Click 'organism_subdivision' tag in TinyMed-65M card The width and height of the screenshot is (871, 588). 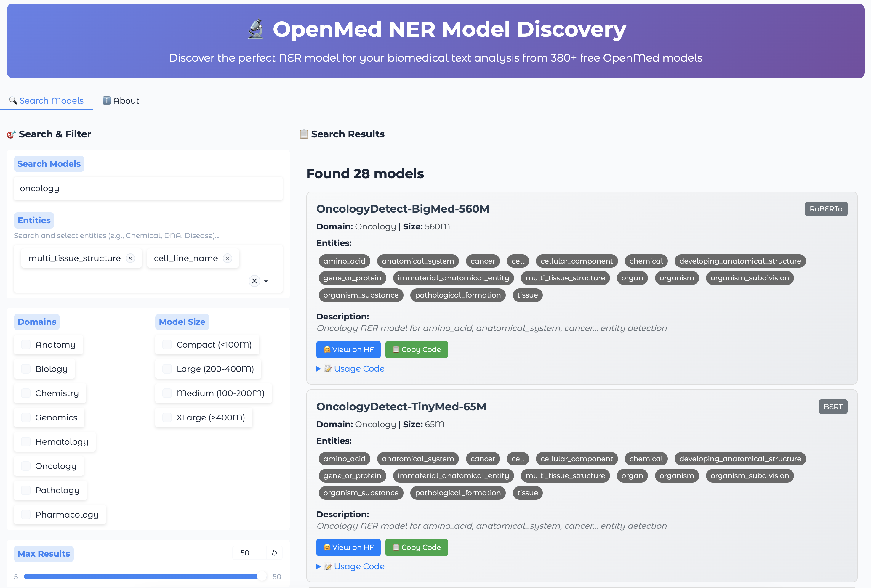[750, 476]
